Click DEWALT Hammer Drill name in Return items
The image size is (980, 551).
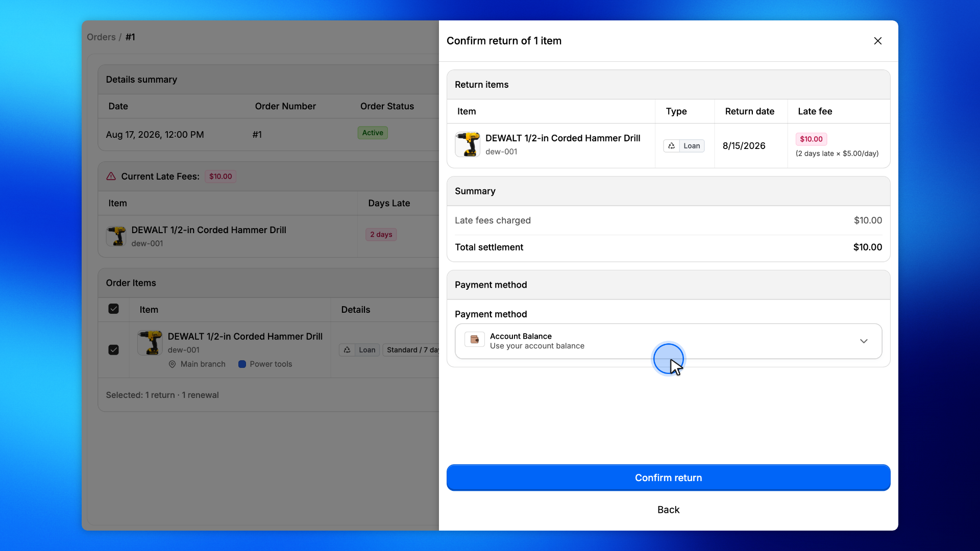562,138
